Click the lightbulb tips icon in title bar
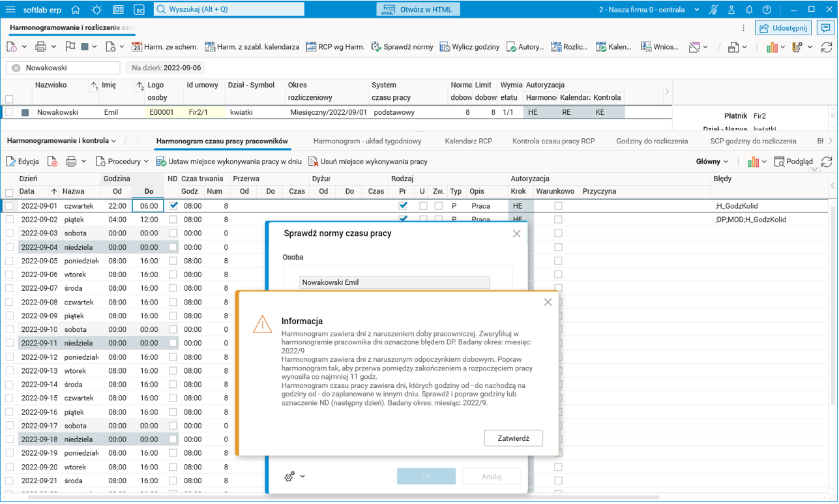839x504 pixels. [x=96, y=10]
